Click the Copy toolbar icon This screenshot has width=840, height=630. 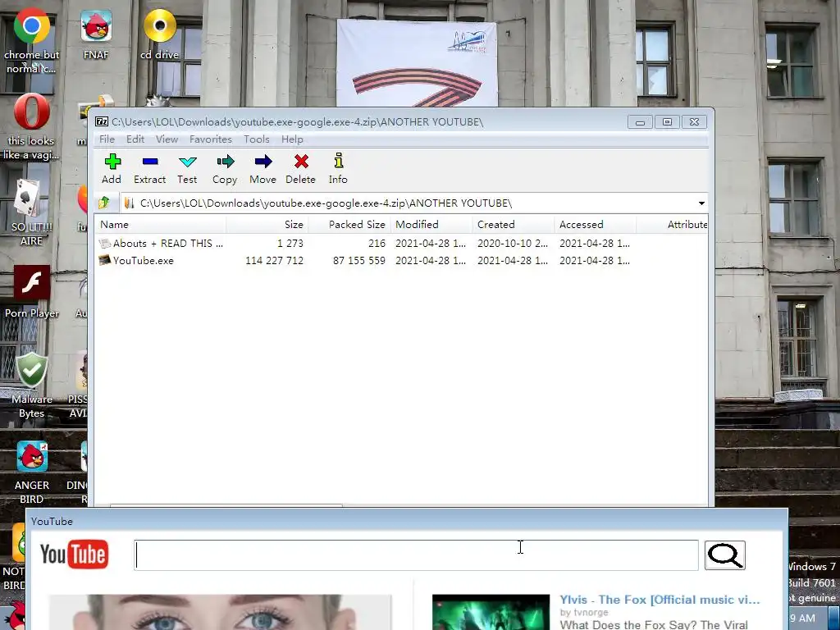coord(225,162)
